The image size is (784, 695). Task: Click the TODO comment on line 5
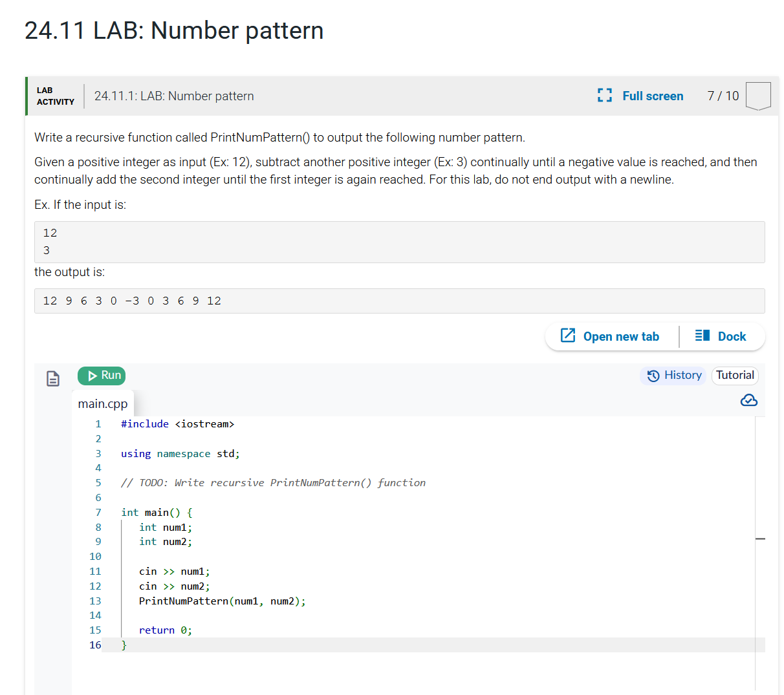tap(272, 482)
